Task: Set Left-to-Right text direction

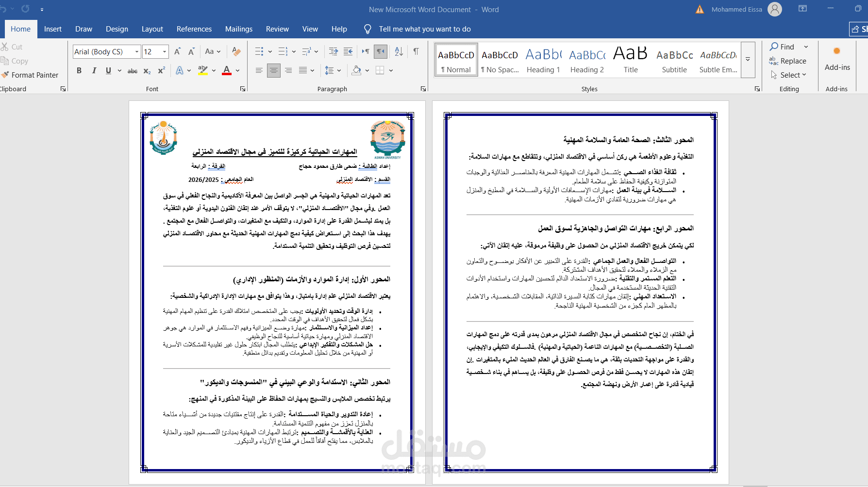Action: tap(366, 51)
